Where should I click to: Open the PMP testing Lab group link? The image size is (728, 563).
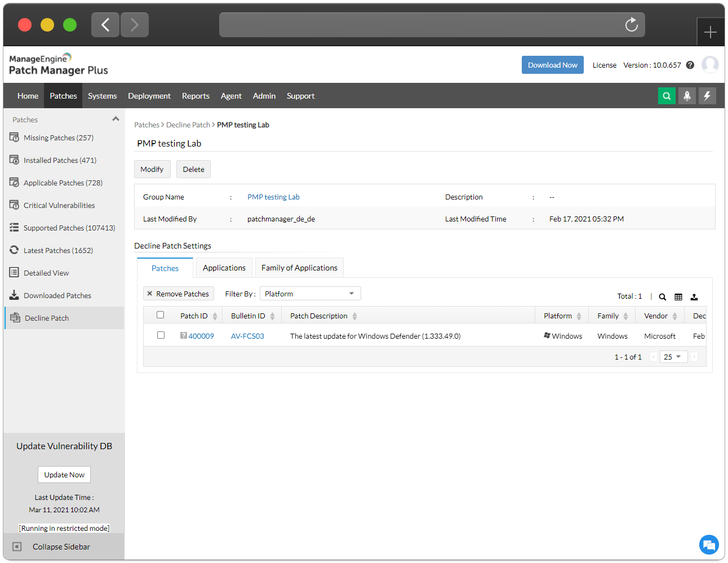273,197
